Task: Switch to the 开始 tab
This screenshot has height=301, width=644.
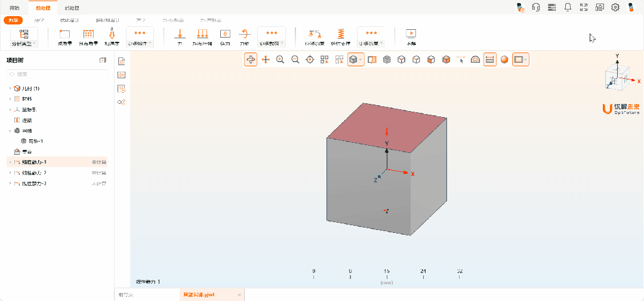Action: 14,8
